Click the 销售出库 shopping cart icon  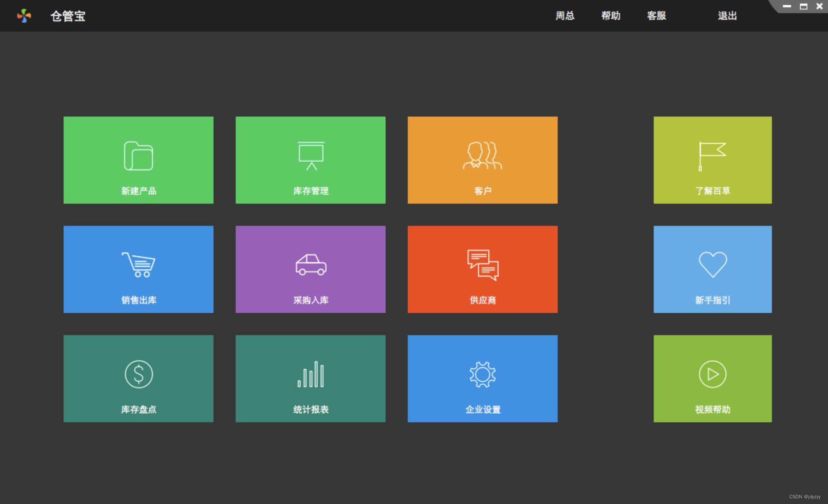pos(138,265)
